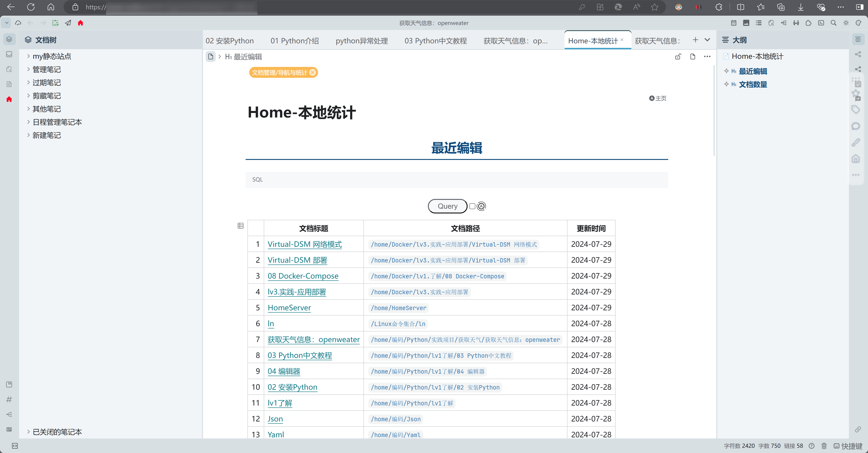This screenshot has width=868, height=453.
Task: Expand the 已关闭的笔记本 section
Action: [x=28, y=432]
